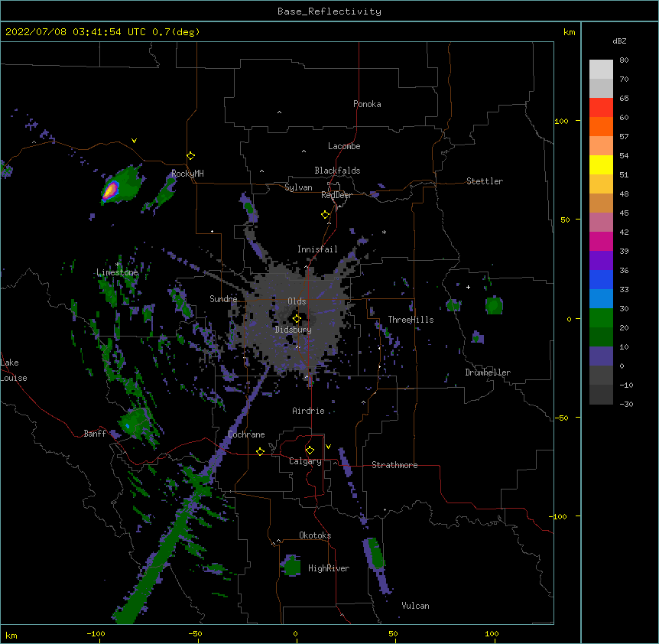Click the yellow diamond marker above Calgary label

coord(310,450)
